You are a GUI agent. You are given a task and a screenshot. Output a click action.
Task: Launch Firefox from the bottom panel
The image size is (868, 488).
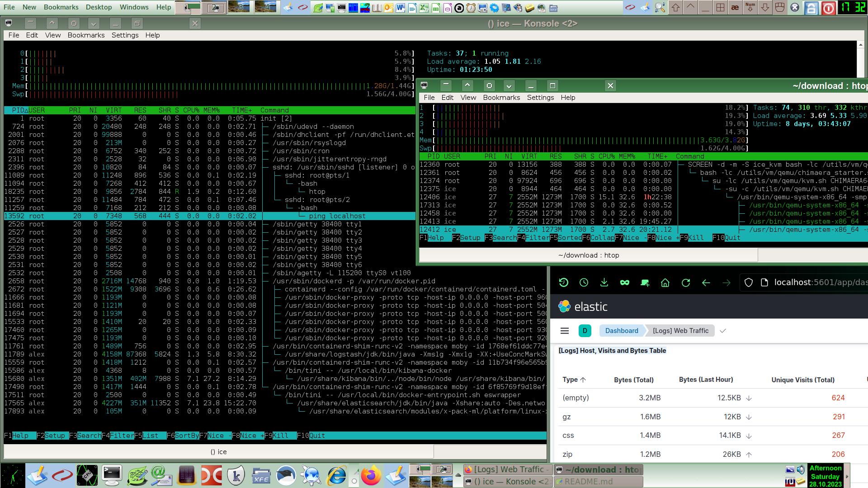371,476
